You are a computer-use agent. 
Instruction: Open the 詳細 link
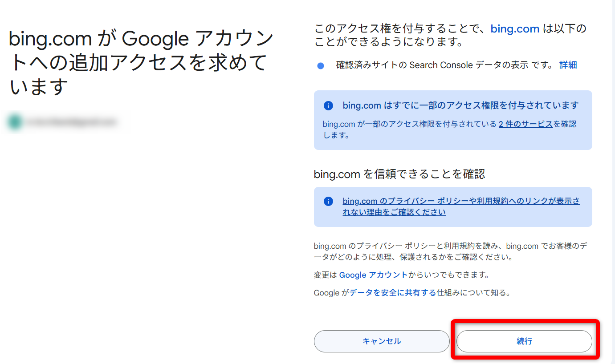[x=568, y=65]
